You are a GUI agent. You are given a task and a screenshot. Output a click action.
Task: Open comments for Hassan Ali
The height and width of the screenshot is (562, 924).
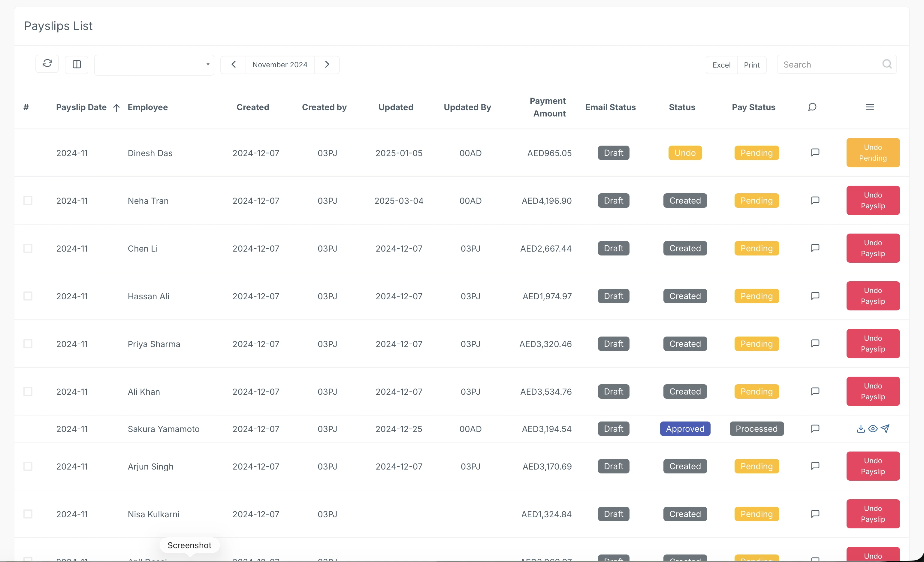click(815, 296)
